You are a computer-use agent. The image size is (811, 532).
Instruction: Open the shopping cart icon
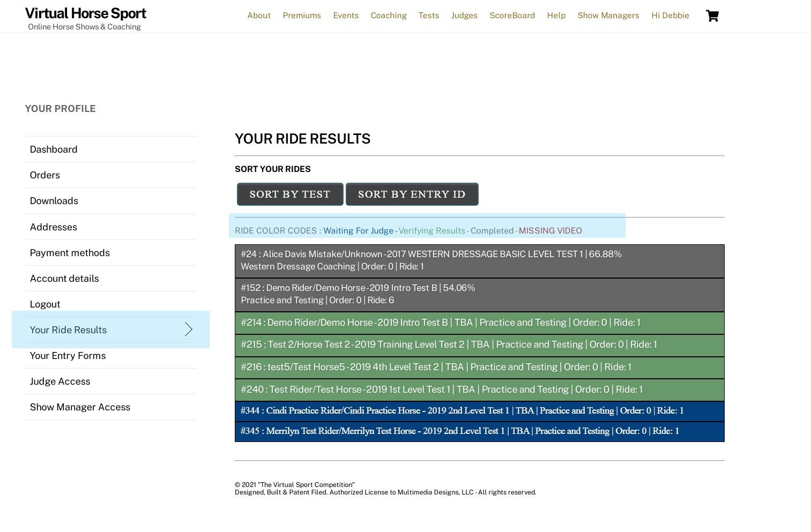coord(712,16)
